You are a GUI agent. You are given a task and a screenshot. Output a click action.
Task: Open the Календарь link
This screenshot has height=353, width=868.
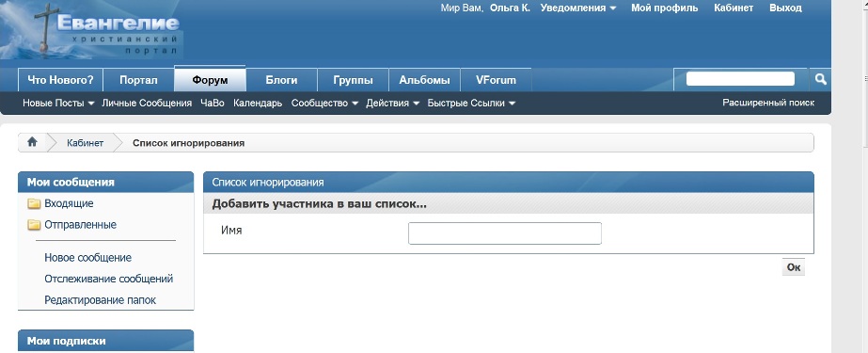click(258, 103)
